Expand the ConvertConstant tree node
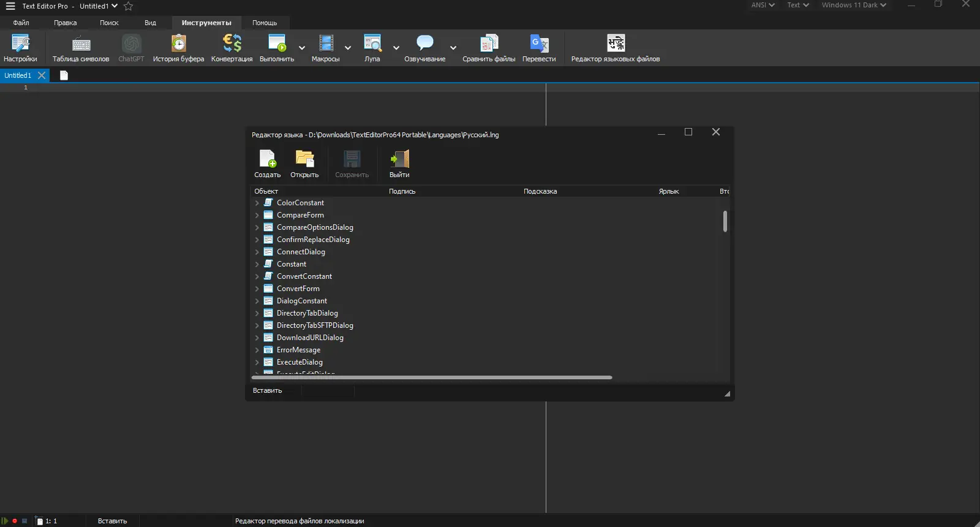The height and width of the screenshot is (527, 980). 257,276
